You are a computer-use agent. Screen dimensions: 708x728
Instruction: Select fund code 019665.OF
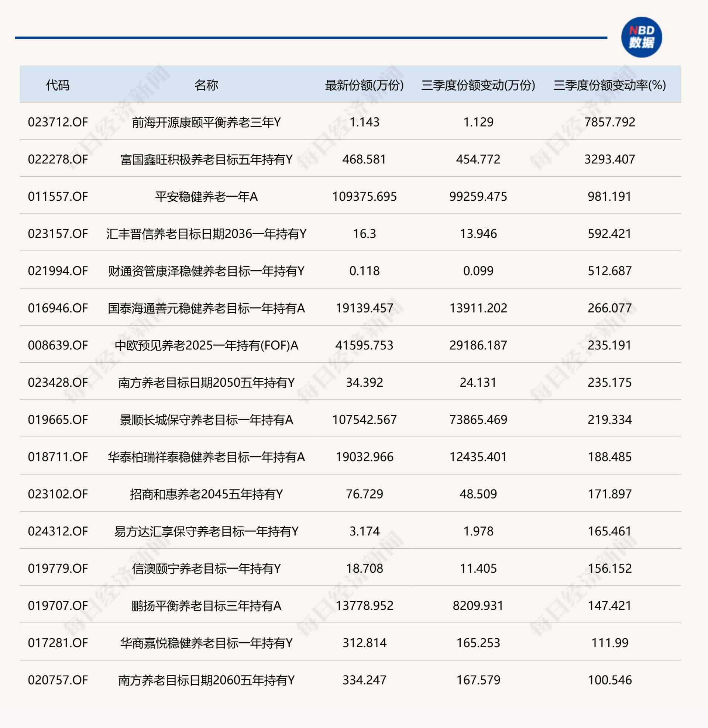[58, 419]
